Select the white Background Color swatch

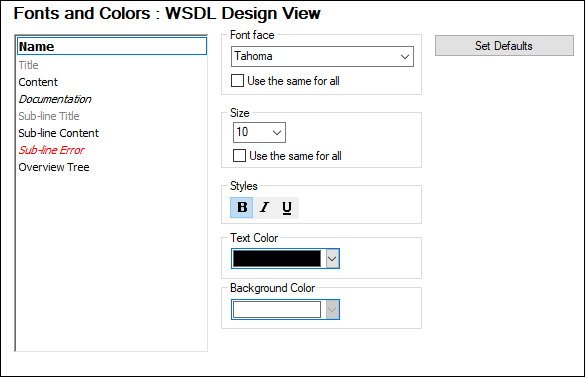277,310
